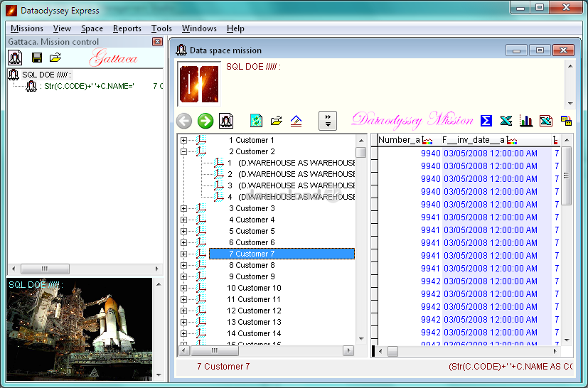This screenshot has width=588, height=388.
Task: Click the shuttle icon in Data space toolbar
Action: (x=226, y=121)
